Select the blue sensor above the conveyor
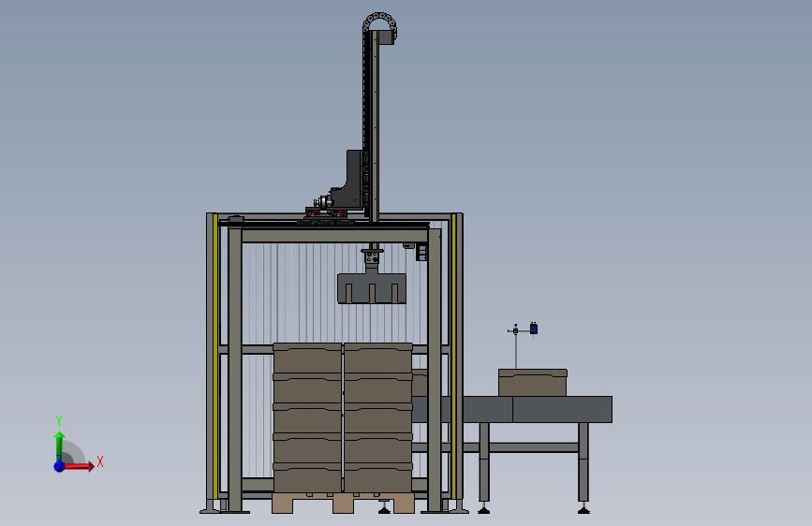Viewport: 812px width, 526px height. [534, 329]
